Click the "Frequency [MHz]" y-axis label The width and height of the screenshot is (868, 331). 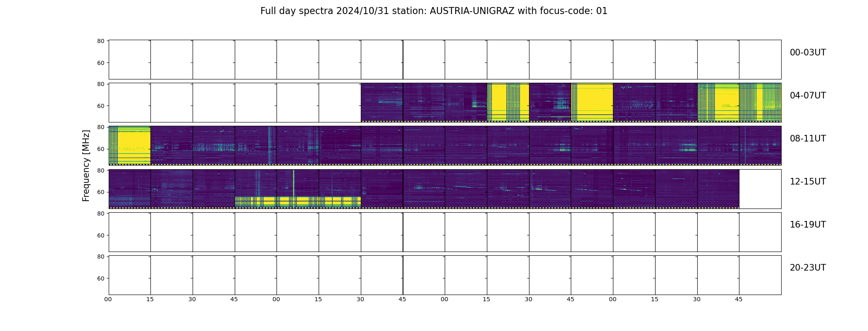pyautogui.click(x=86, y=166)
